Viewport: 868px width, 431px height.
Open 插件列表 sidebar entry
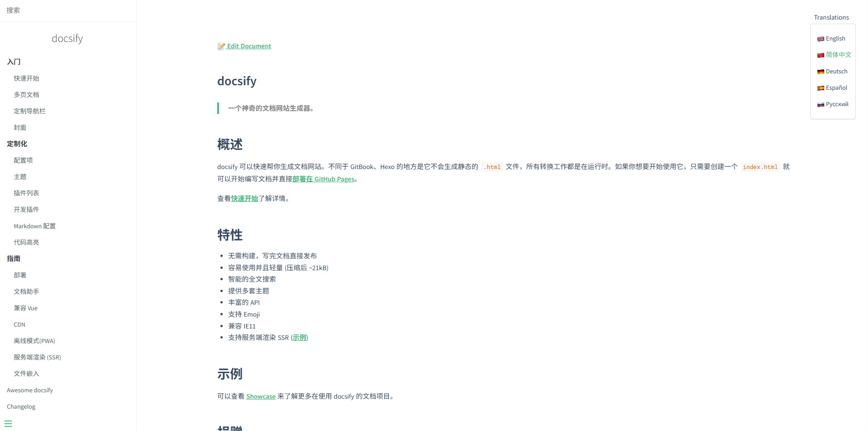click(x=26, y=193)
